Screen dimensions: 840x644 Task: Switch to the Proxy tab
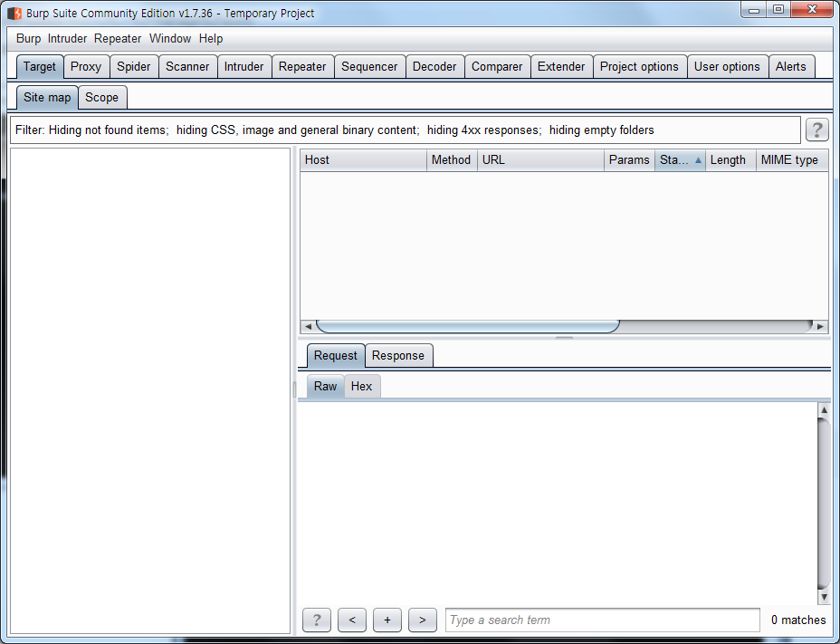click(x=86, y=66)
